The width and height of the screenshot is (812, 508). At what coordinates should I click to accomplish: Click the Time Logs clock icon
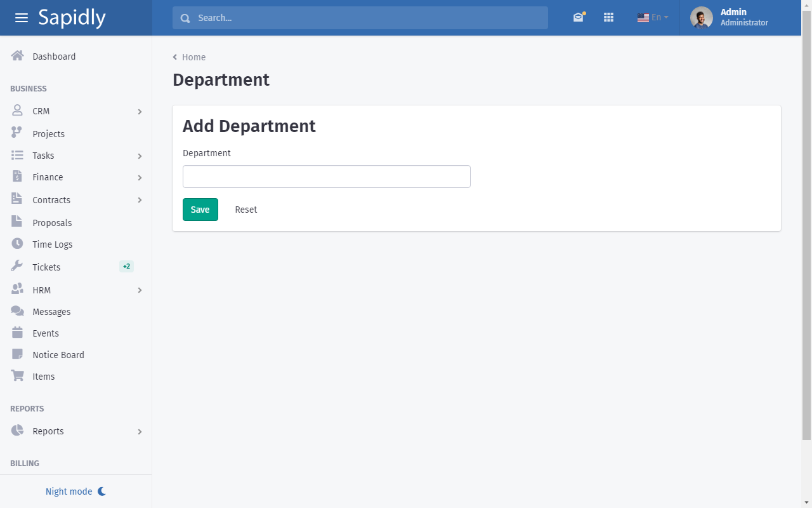[17, 244]
